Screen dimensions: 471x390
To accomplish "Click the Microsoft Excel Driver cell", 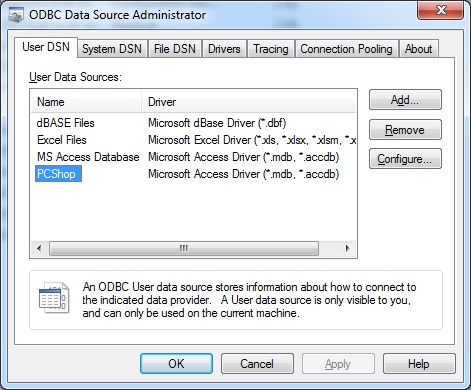I will (252, 140).
